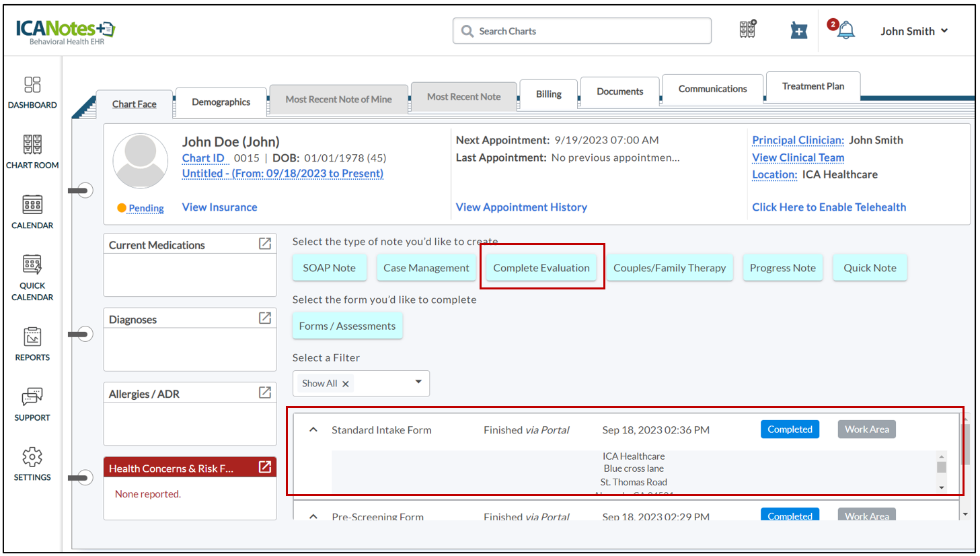This screenshot has height=556, width=980.
Task: Create a Complete Evaluation note
Action: 541,267
